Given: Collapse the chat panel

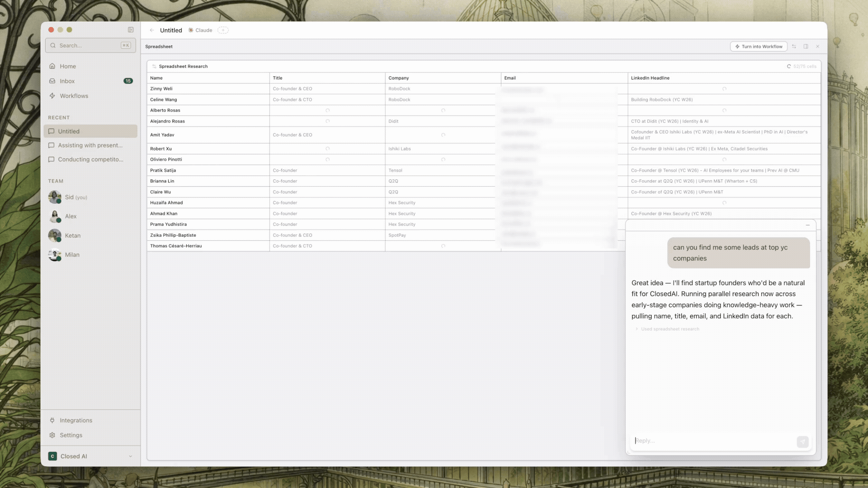Looking at the screenshot, I should (807, 225).
